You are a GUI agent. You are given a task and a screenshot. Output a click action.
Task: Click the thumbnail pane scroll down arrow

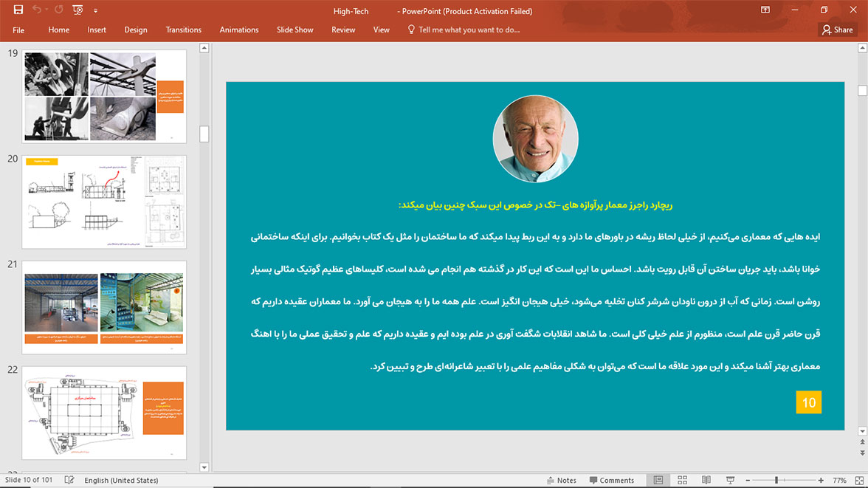204,467
